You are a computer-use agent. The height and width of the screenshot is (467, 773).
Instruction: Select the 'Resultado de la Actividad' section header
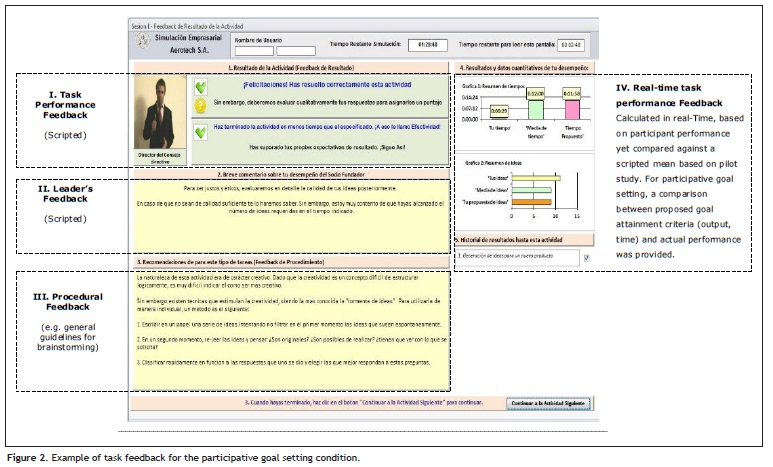click(x=290, y=68)
